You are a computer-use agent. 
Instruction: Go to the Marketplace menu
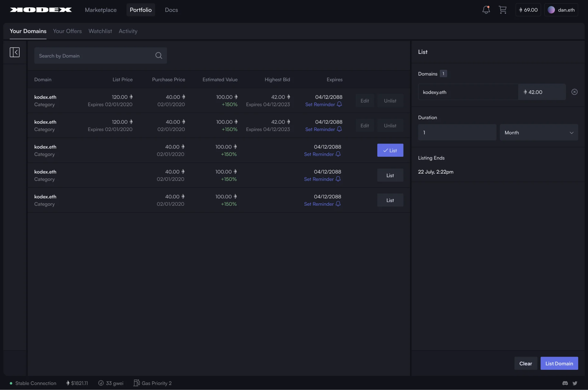coord(101,10)
